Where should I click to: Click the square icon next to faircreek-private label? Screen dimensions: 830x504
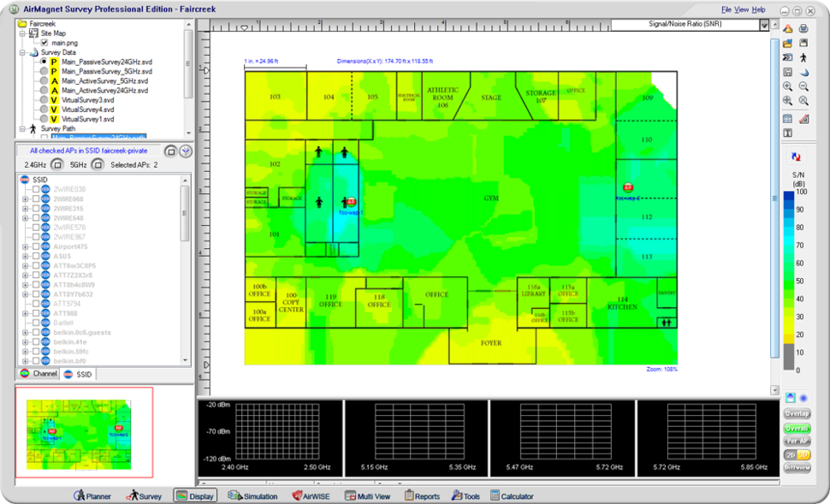tap(170, 151)
